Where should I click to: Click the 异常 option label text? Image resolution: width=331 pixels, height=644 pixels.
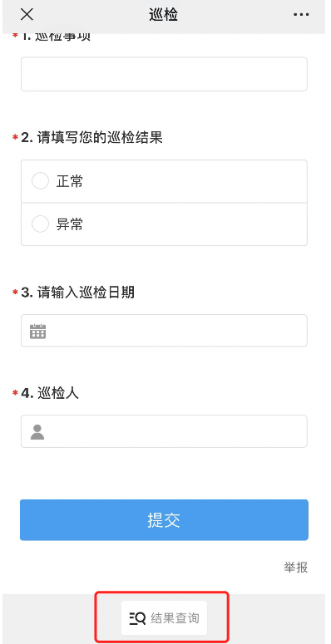point(70,224)
